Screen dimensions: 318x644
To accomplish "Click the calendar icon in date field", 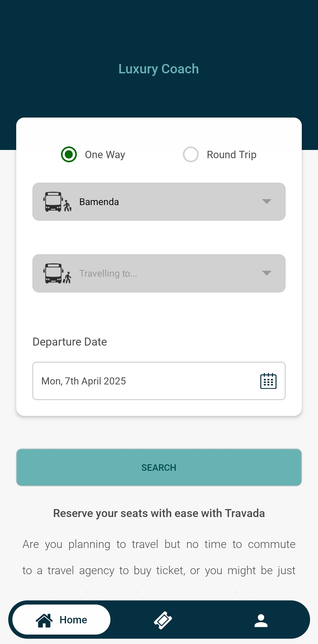I will click(268, 381).
